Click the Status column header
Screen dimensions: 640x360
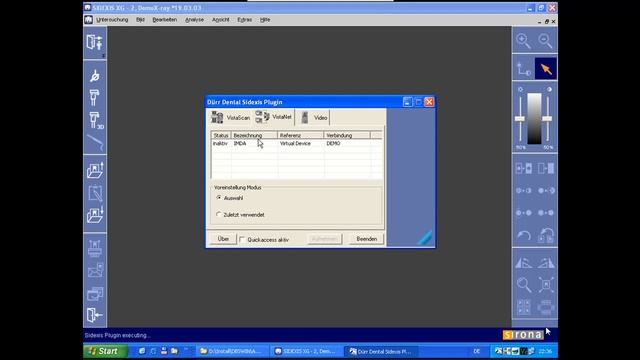pos(221,135)
